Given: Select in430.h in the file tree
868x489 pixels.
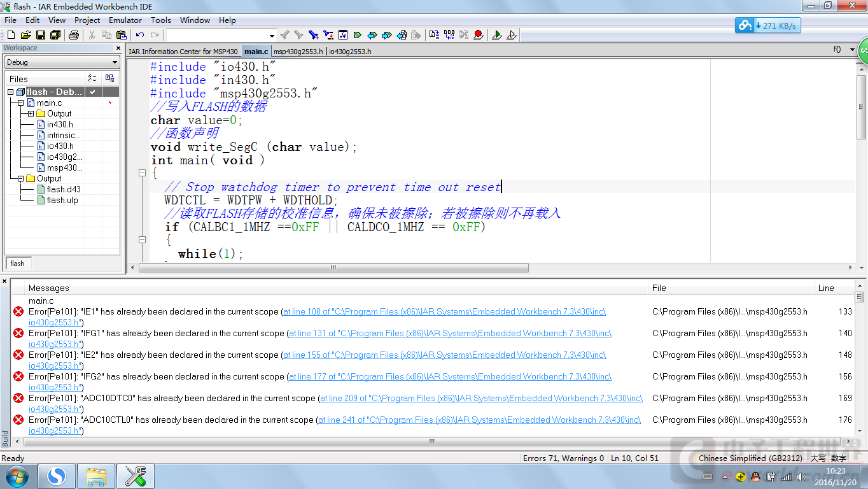Looking at the screenshot, I should tap(59, 124).
